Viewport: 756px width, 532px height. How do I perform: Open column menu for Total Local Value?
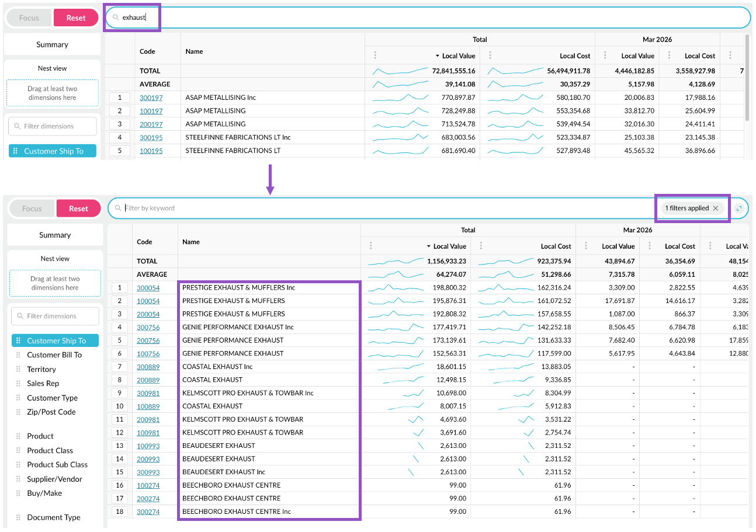tap(371, 246)
